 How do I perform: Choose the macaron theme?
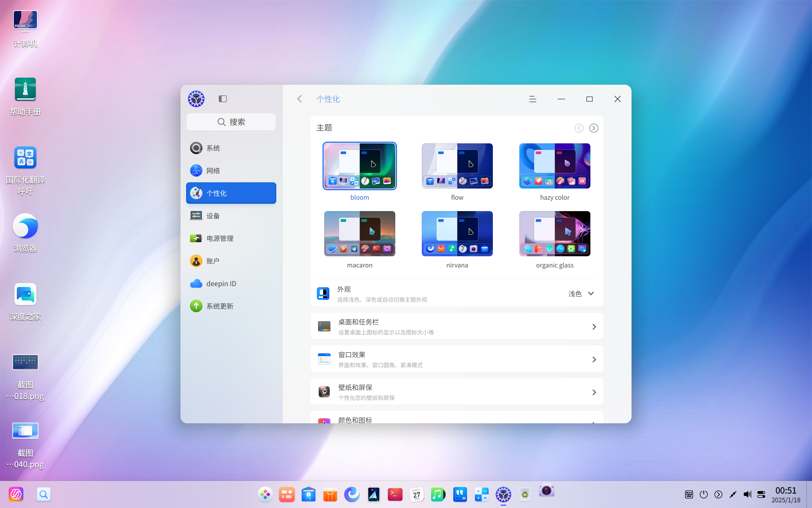tap(360, 233)
